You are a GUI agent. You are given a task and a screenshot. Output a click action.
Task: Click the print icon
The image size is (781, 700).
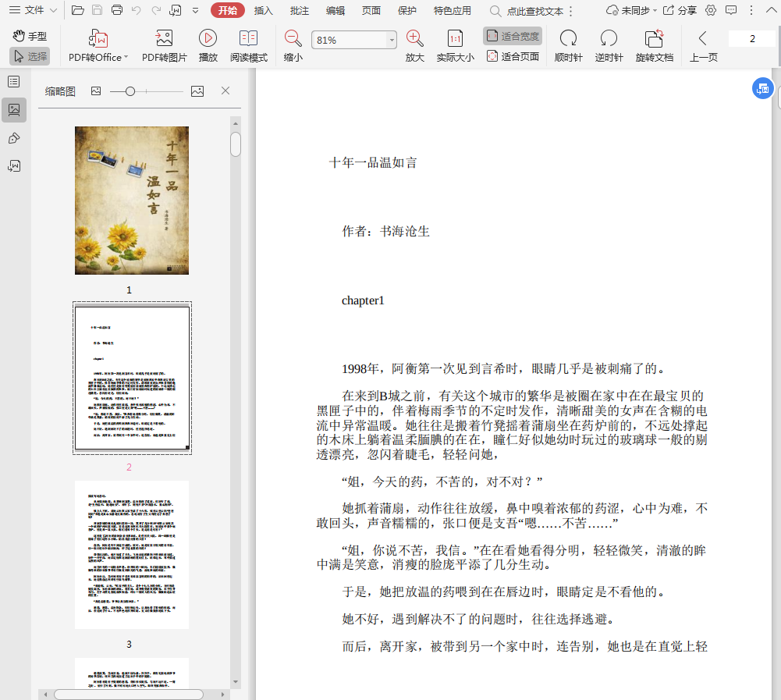click(117, 10)
